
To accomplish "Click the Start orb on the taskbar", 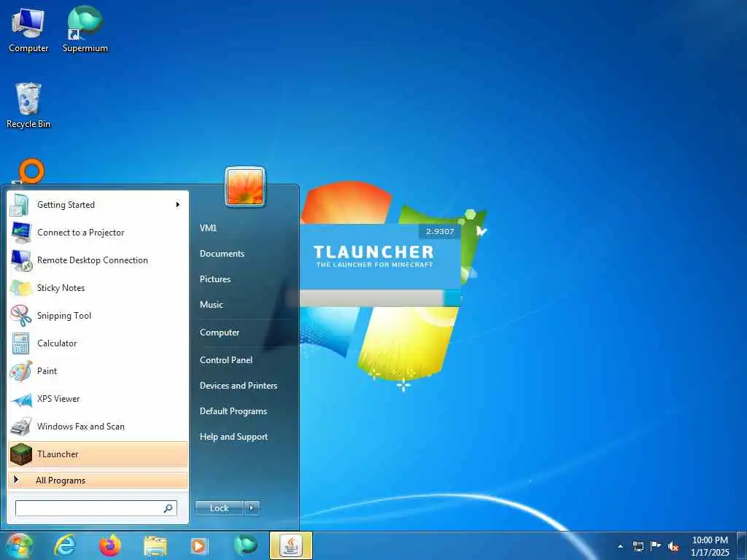I will [19, 545].
